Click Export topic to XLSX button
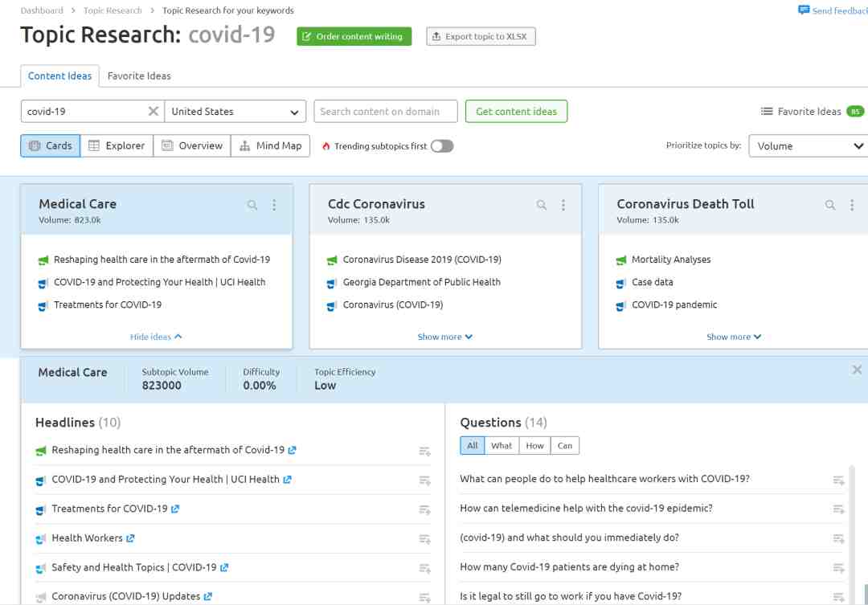 (x=481, y=36)
